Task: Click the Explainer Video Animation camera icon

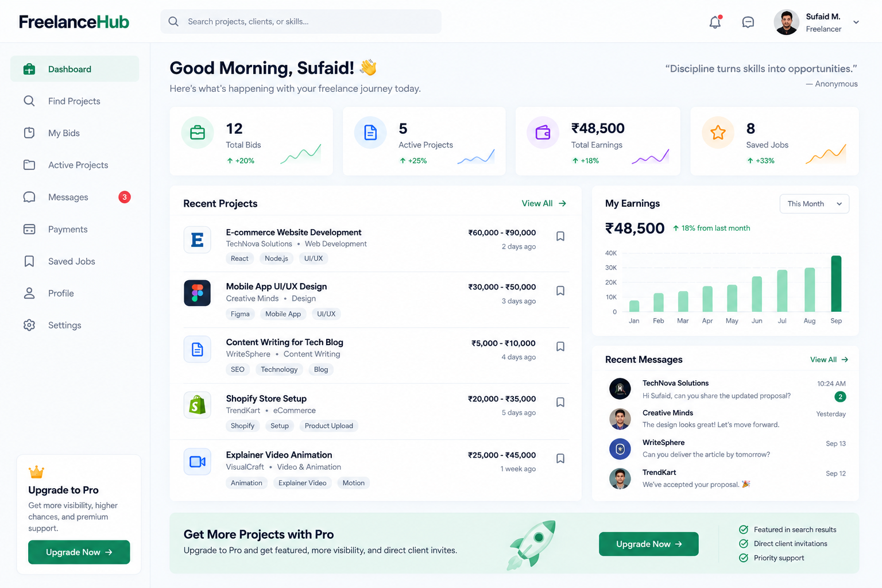Action: (x=197, y=462)
